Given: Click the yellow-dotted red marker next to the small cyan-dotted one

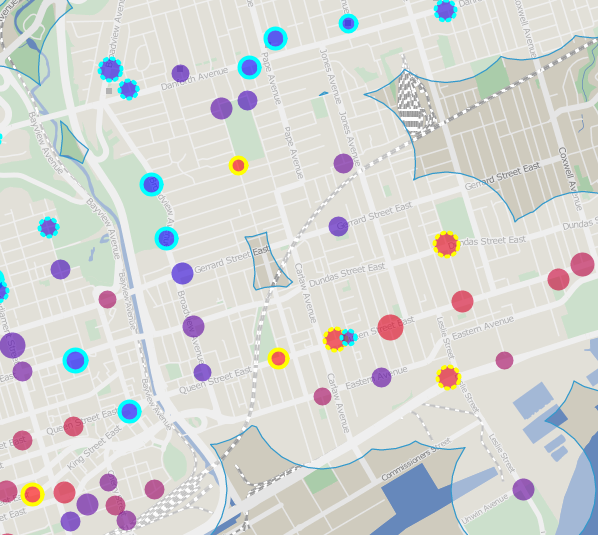Looking at the screenshot, I should click(335, 339).
